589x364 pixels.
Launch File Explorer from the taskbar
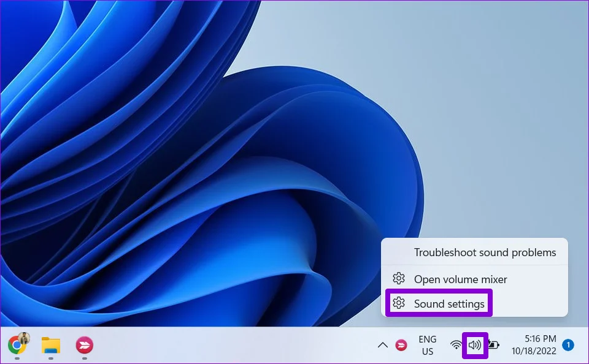[51, 346]
